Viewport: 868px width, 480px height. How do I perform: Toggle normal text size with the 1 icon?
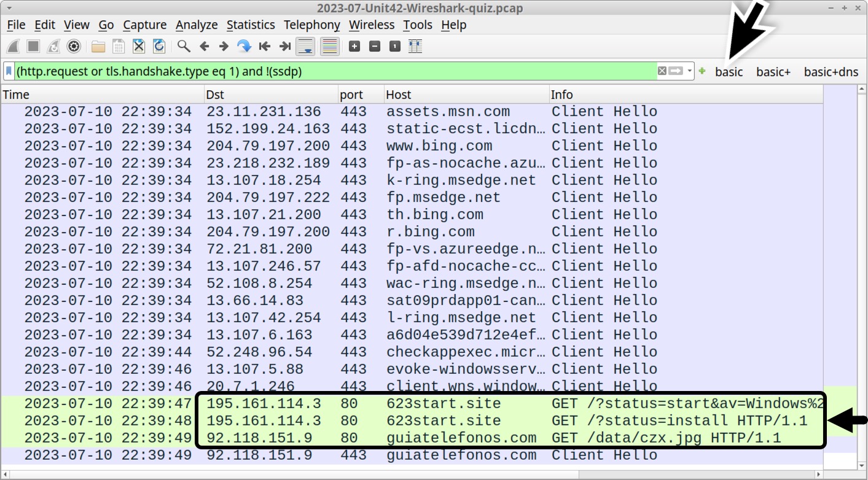tap(394, 46)
